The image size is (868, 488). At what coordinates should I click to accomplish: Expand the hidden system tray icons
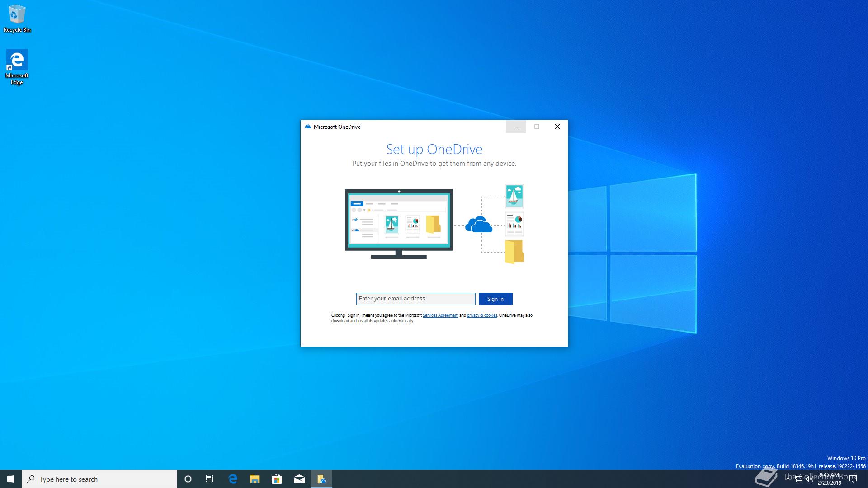pyautogui.click(x=788, y=479)
